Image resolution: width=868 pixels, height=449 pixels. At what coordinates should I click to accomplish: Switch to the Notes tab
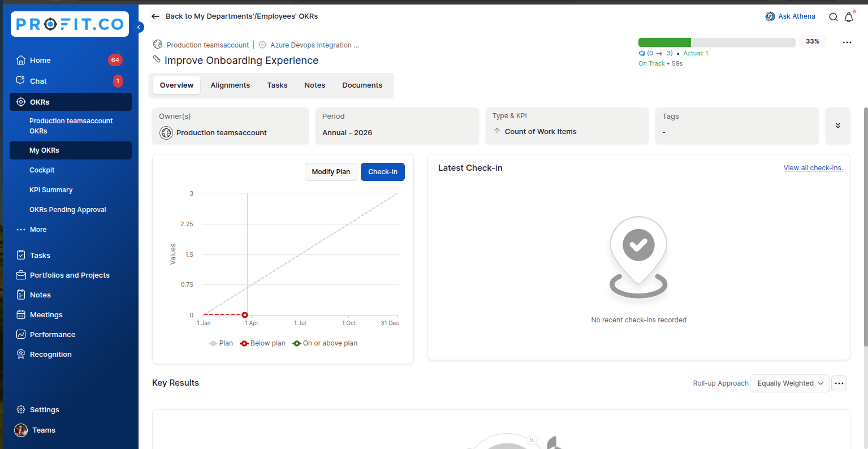tap(314, 85)
